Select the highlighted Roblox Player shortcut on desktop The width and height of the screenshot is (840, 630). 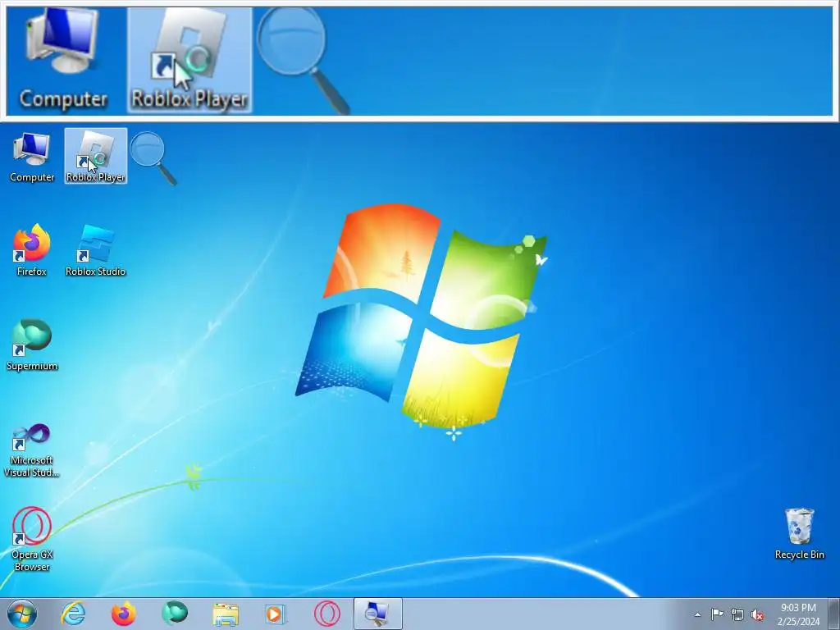click(x=96, y=156)
